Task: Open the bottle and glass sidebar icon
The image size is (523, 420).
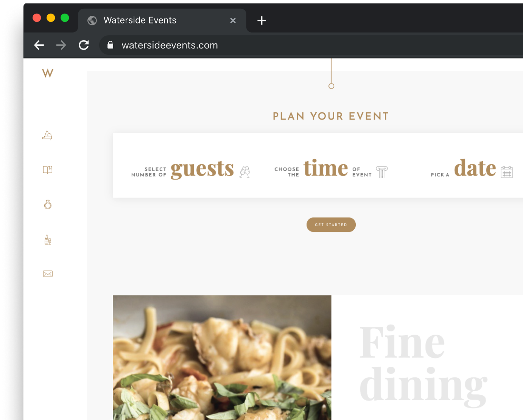Action: (48, 240)
